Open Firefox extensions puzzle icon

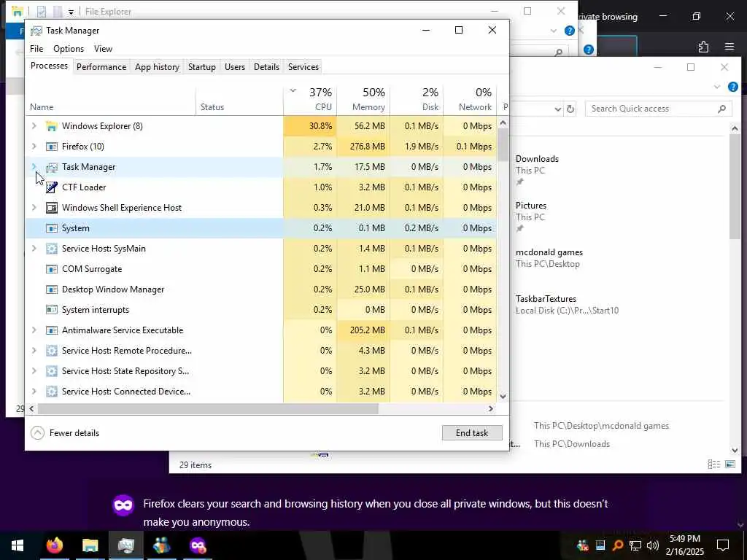pos(703,47)
